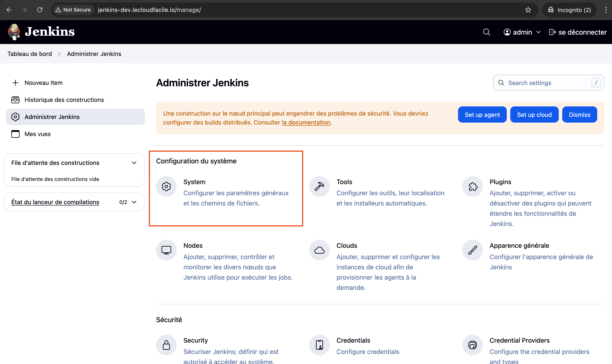Click the Plugins puzzle piece icon
The width and height of the screenshot is (612, 364).
point(472,186)
